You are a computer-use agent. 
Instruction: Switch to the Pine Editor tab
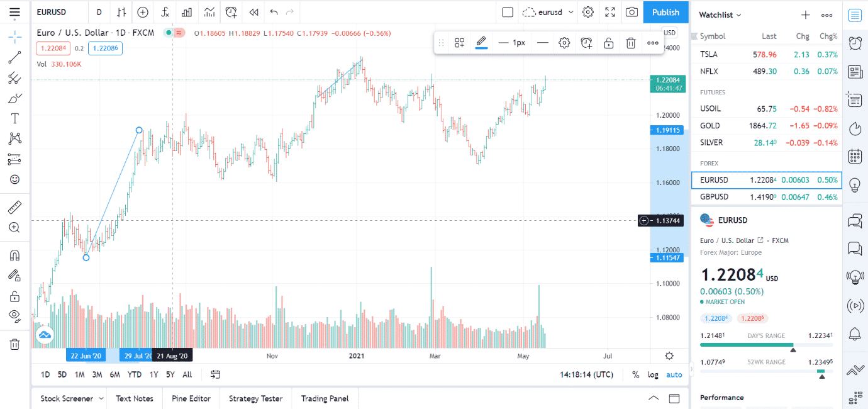coord(191,398)
